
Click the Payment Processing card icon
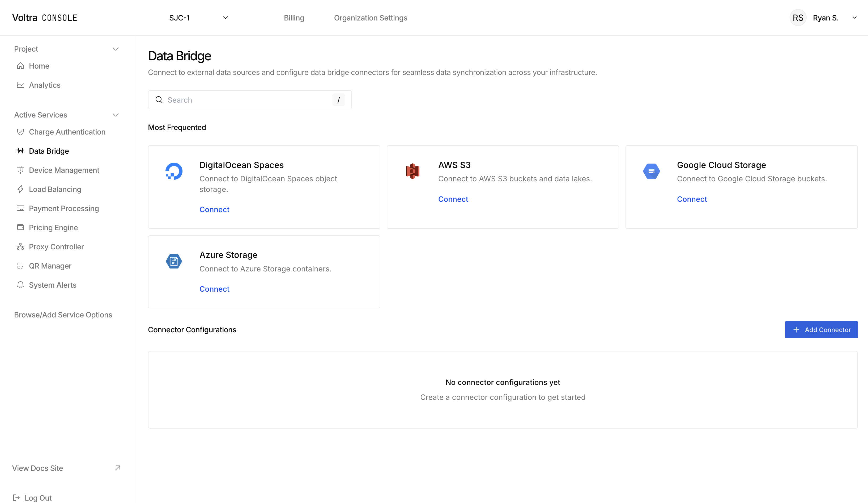pos(20,208)
